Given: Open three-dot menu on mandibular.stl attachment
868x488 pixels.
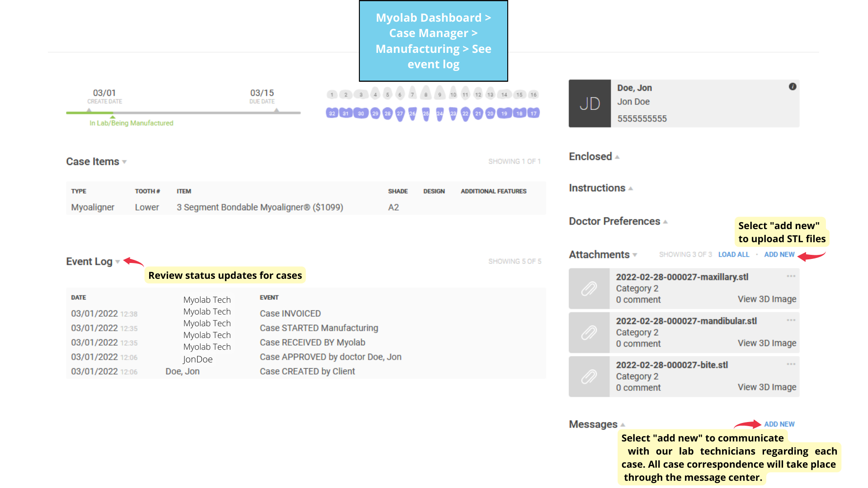Looking at the screenshot, I should (x=791, y=320).
